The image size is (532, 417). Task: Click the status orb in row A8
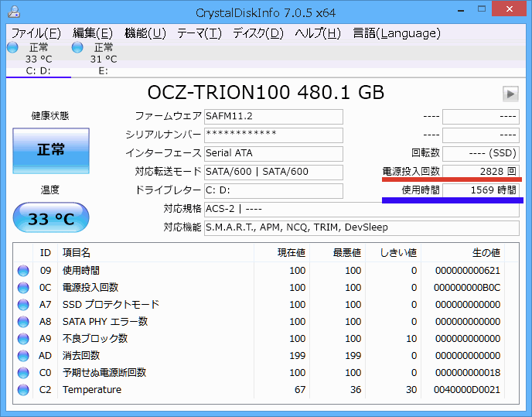click(x=23, y=322)
